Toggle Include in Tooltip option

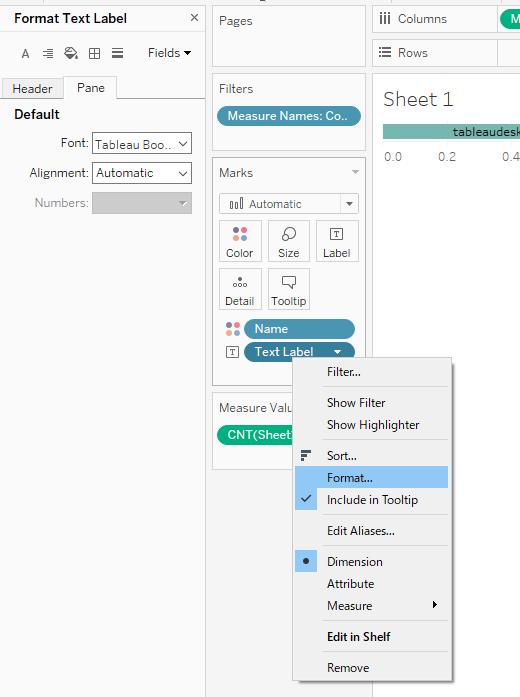(372, 500)
